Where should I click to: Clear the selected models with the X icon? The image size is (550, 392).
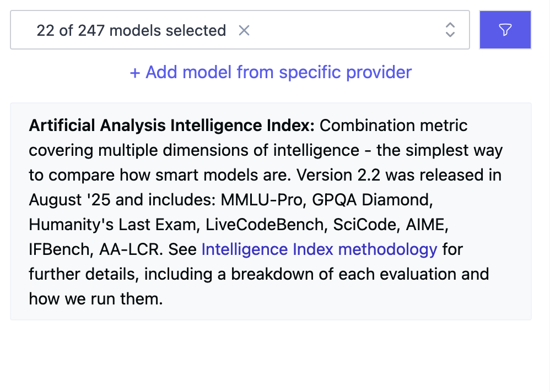tap(244, 30)
